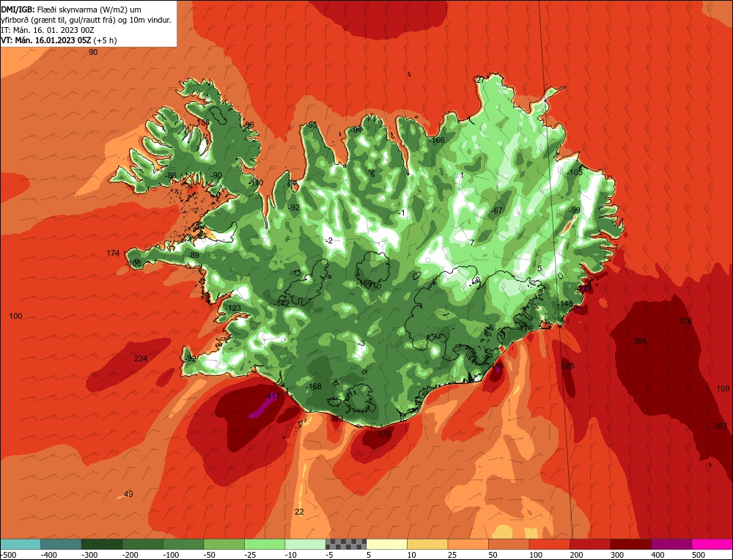Image resolution: width=733 pixels, height=560 pixels.
Task: Click the map value "-103" at Snæfellsnes tip
Action: click(134, 263)
